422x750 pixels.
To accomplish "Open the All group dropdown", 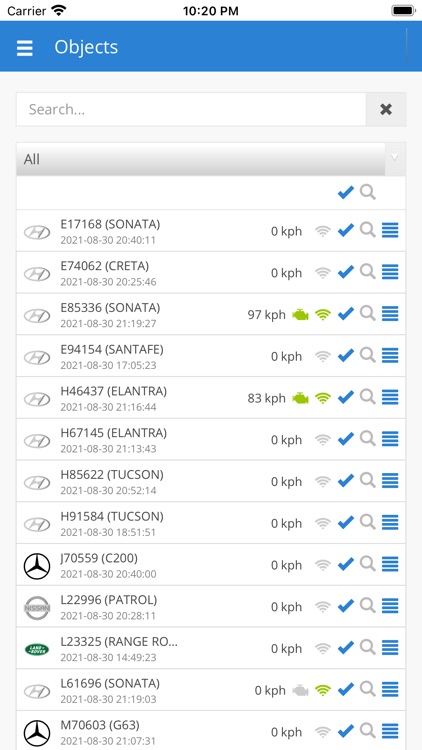I will click(x=211, y=159).
